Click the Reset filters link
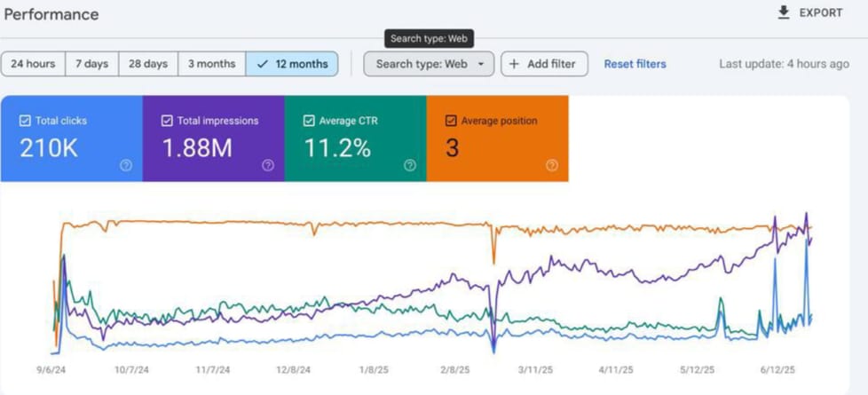This screenshot has height=395, width=868. (635, 64)
